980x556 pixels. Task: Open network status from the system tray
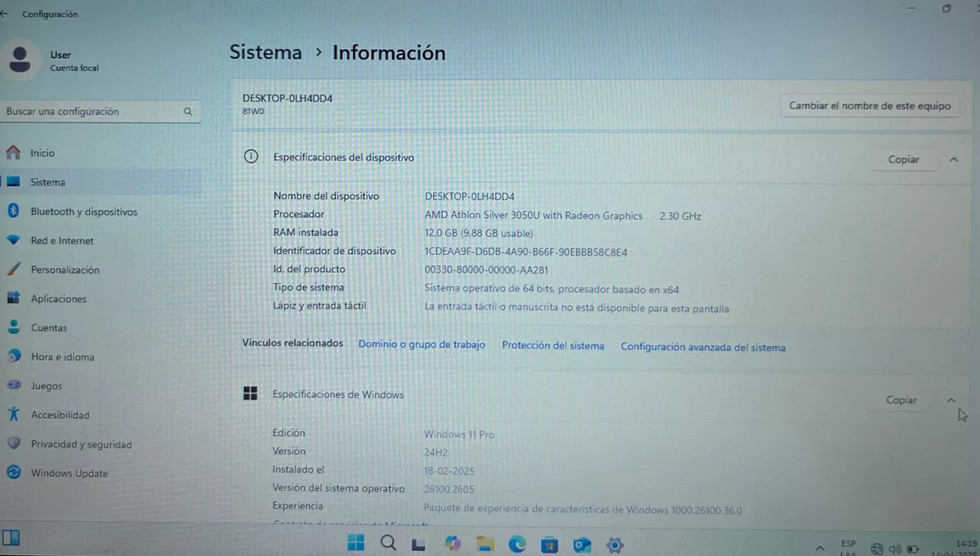877,549
